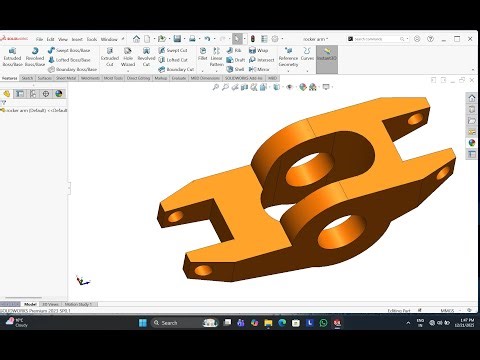Apply the Draft feature

(x=236, y=60)
